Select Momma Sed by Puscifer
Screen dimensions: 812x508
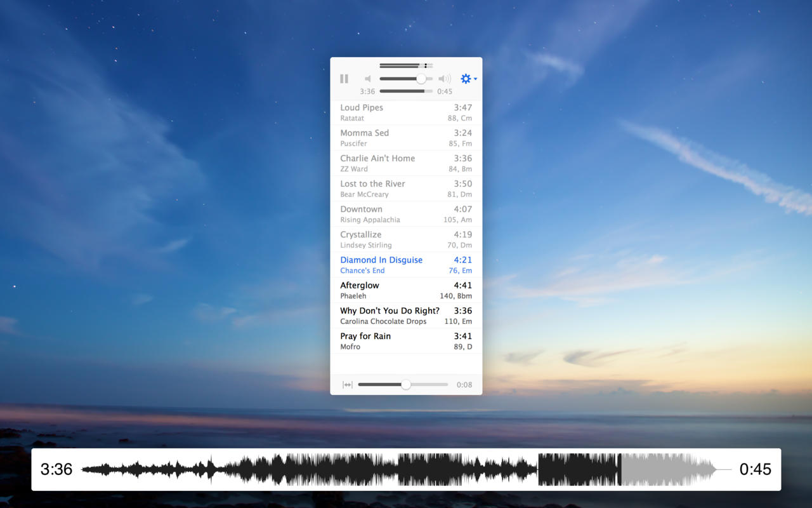pyautogui.click(x=406, y=138)
